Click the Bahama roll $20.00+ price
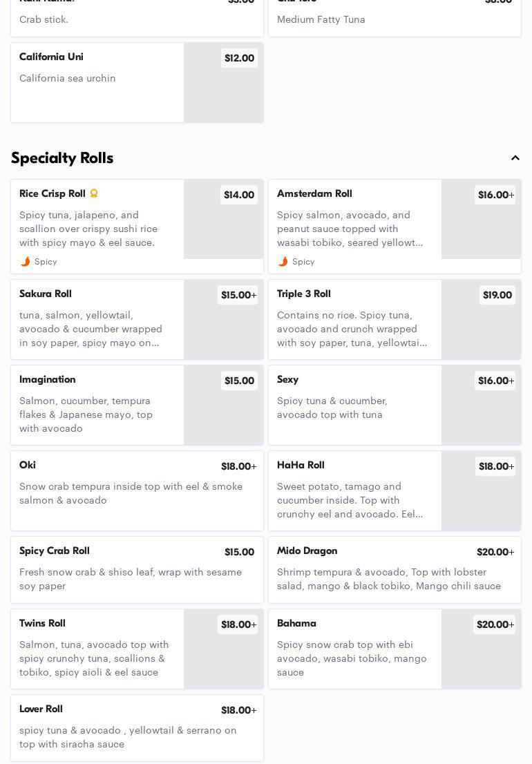532x764 pixels. click(495, 624)
